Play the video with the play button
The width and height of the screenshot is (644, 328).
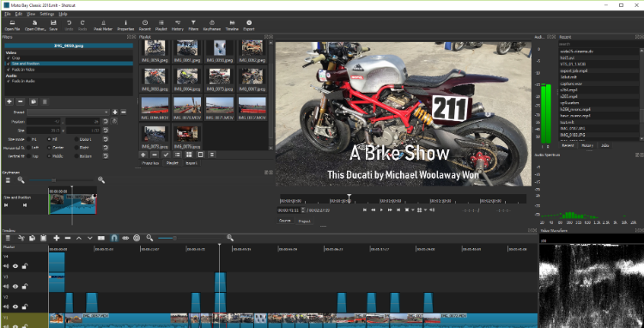pyautogui.click(x=381, y=210)
